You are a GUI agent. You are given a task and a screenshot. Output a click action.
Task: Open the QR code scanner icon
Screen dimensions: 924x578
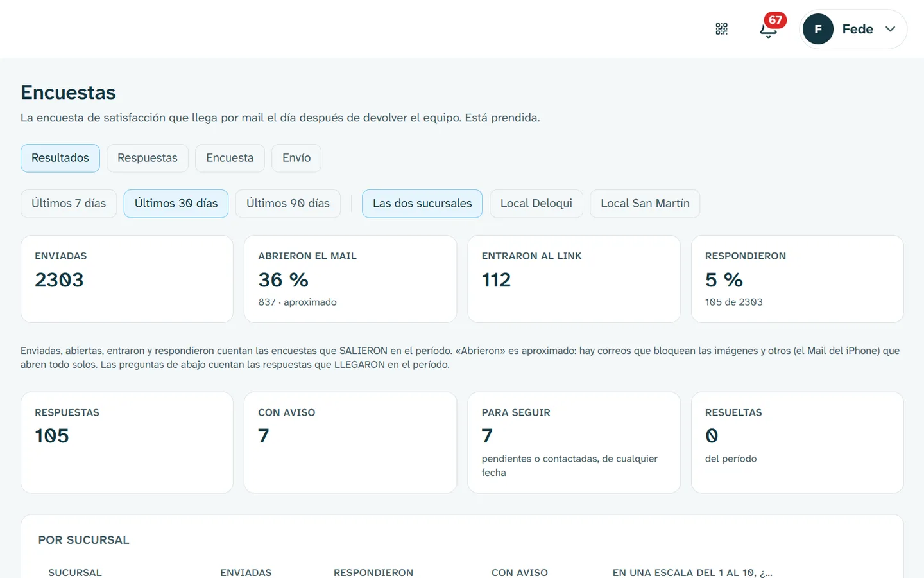coord(722,29)
